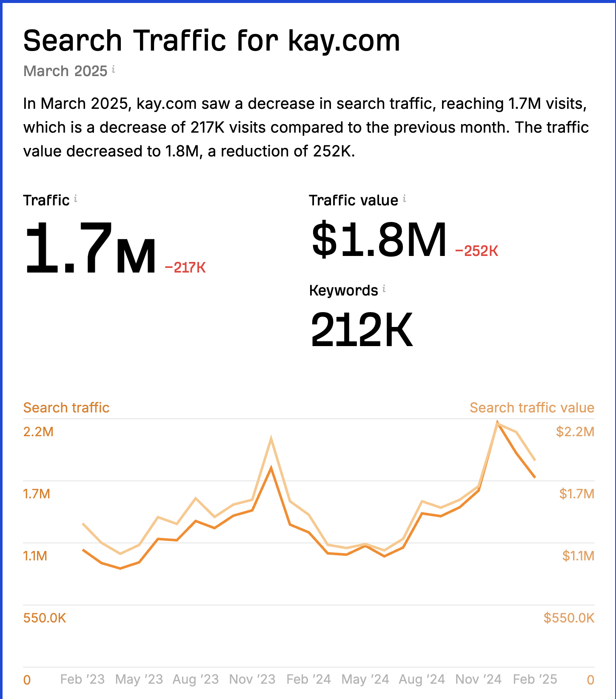The width and height of the screenshot is (616, 699).
Task: Click the $1.8M traffic value figure
Action: click(x=379, y=240)
